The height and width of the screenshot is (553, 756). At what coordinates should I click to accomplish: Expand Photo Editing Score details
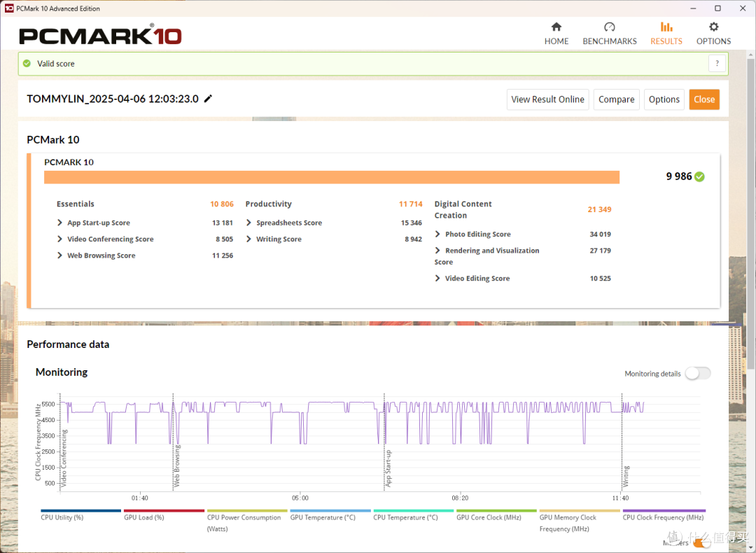437,234
